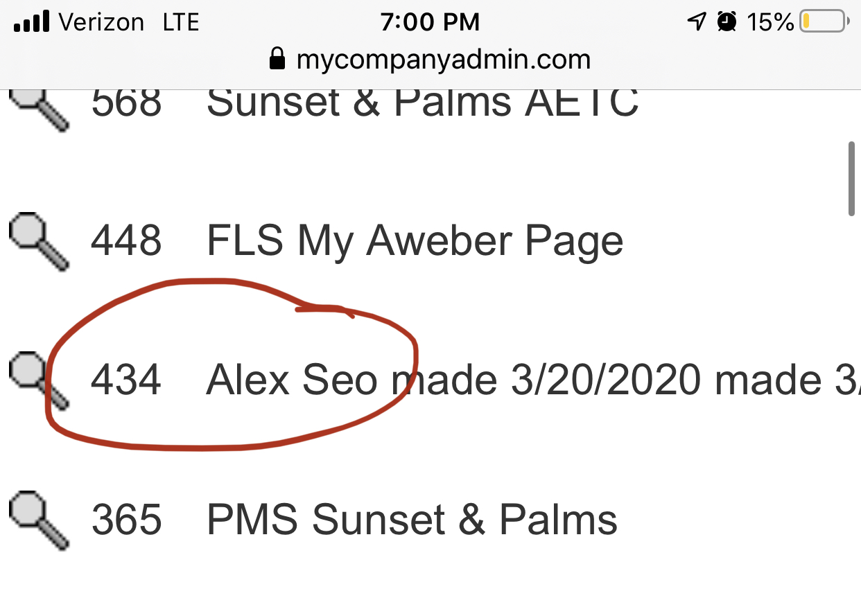Tap the alarm clock status icon
861x616 pixels.
click(x=727, y=22)
